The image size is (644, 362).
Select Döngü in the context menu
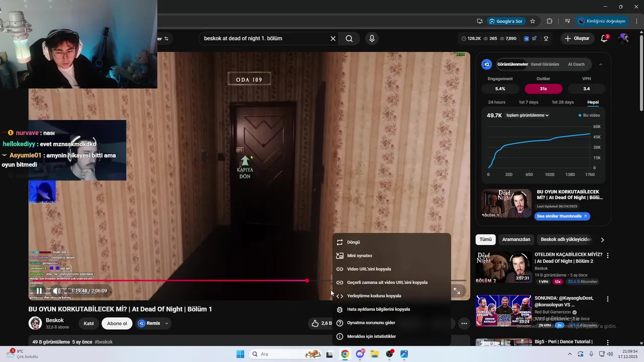pyautogui.click(x=391, y=242)
